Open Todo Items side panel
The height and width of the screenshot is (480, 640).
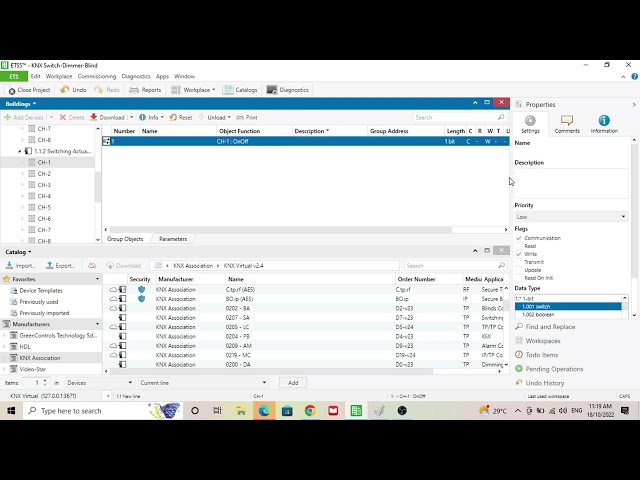coord(536,355)
